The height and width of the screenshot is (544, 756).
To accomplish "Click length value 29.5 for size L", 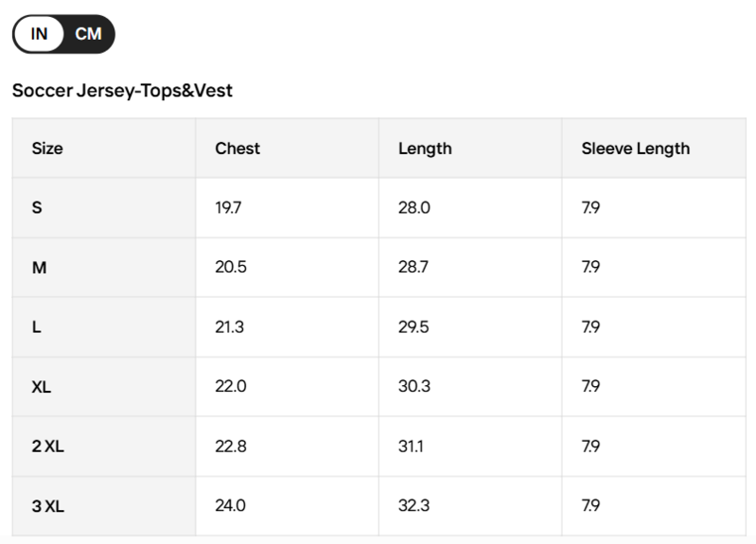I will pos(413,327).
